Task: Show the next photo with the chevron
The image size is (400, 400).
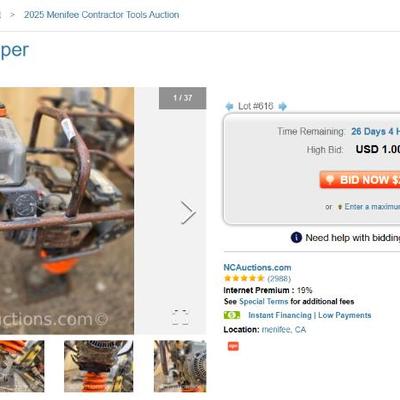Action: point(188,212)
